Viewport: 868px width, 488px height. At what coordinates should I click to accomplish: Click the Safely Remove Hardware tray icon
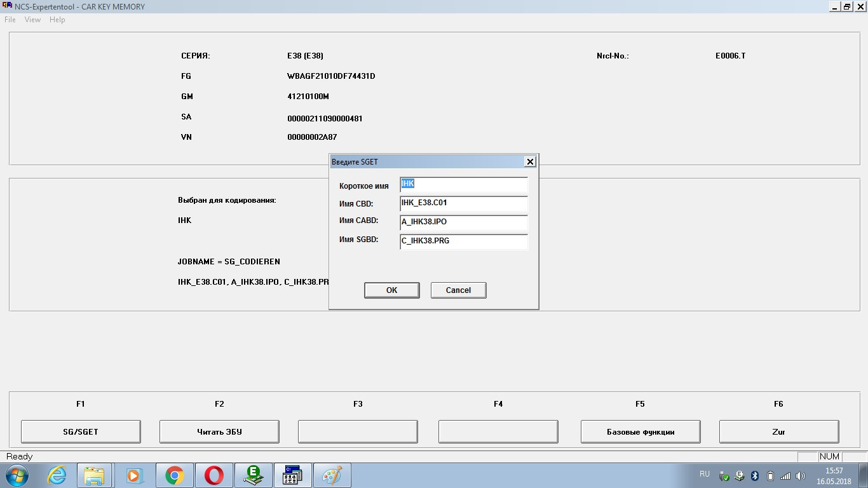coord(724,476)
